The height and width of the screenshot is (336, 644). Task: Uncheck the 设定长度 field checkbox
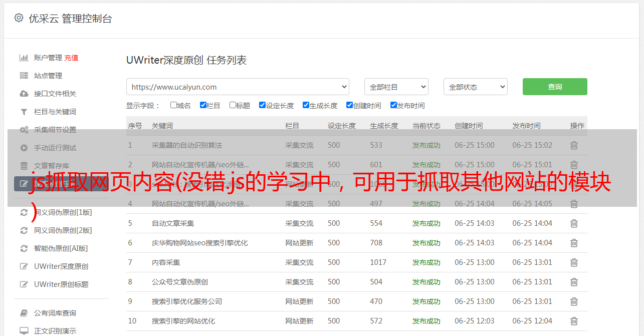tap(262, 105)
